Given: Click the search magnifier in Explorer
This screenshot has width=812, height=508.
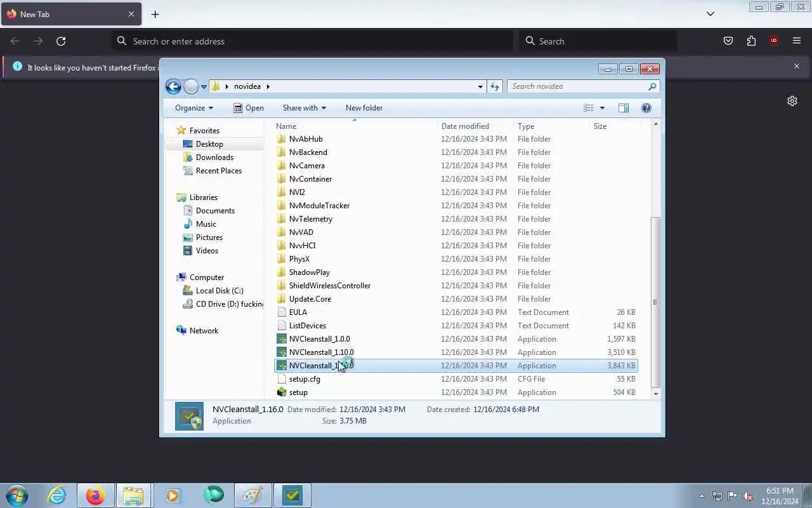Looking at the screenshot, I should 652,86.
